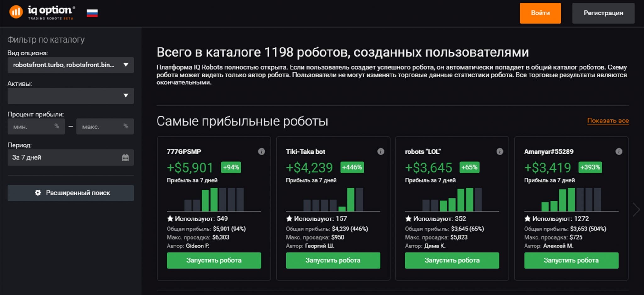Click the star icon on Amanyar#55289 card
Viewport: 644px width, 295px height.
[x=528, y=218]
